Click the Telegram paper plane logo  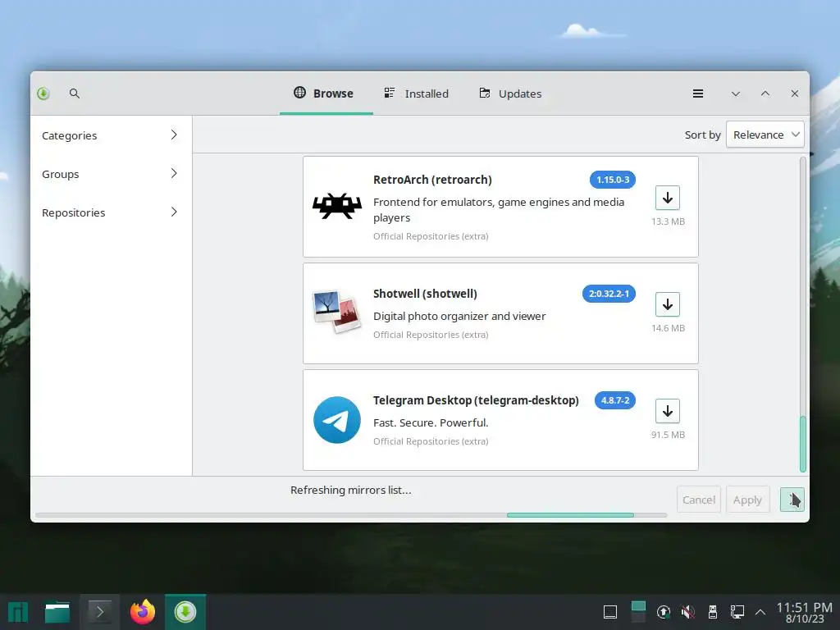(337, 420)
